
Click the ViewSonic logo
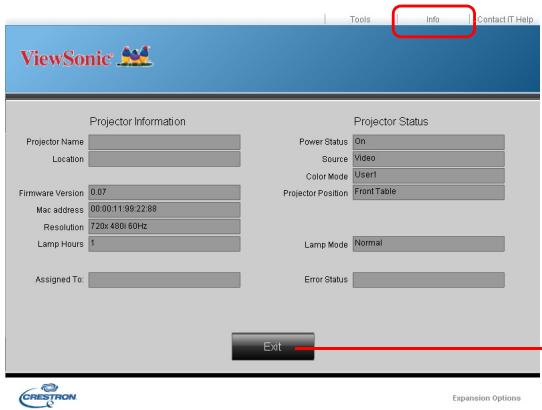(x=86, y=57)
